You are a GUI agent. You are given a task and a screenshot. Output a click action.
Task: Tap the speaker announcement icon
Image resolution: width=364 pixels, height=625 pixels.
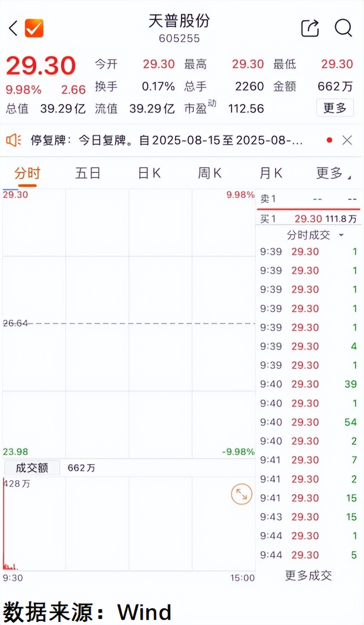(x=14, y=140)
